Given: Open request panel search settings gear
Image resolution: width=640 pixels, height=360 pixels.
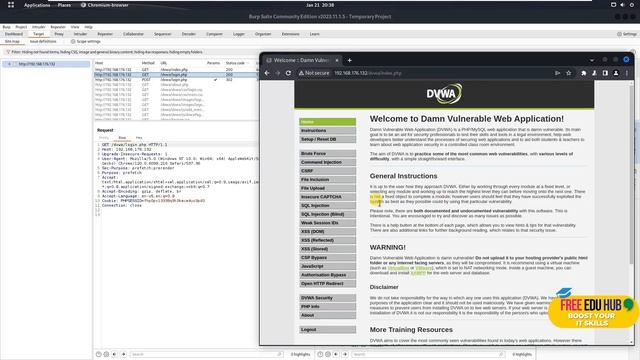Looking at the screenshot, I should click(106, 354).
